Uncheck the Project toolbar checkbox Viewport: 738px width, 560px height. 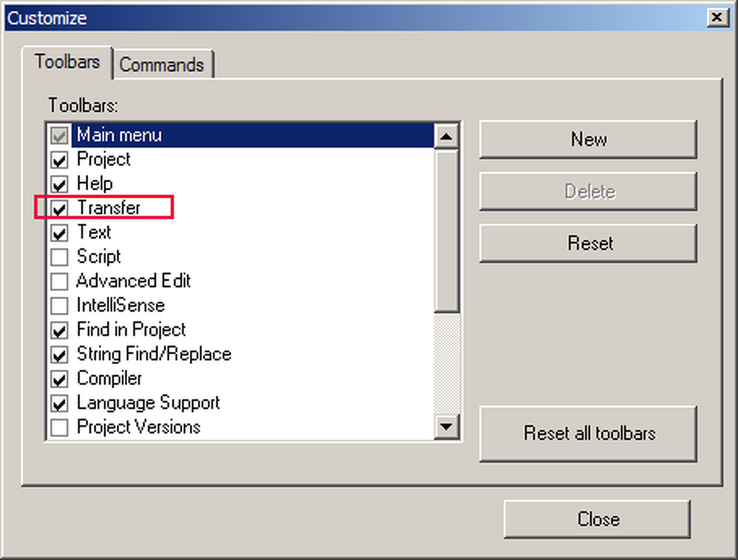coord(59,160)
